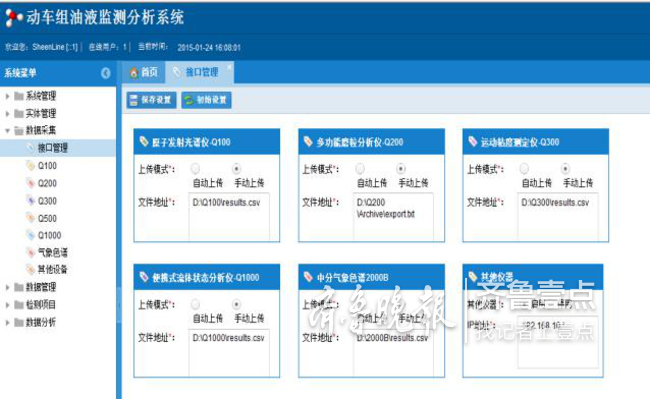The width and height of the screenshot is (650, 399).
Task: Open Q500 item in sidebar tree
Action: [47, 218]
